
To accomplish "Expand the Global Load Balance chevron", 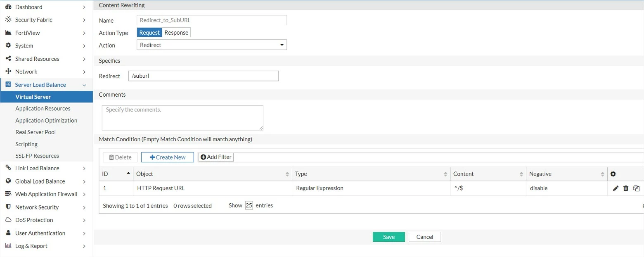I will pos(84,181).
